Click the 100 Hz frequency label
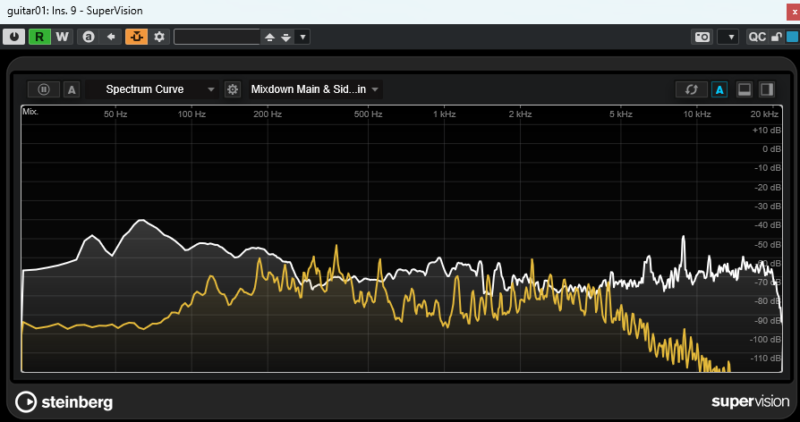800x422 pixels. tap(191, 114)
